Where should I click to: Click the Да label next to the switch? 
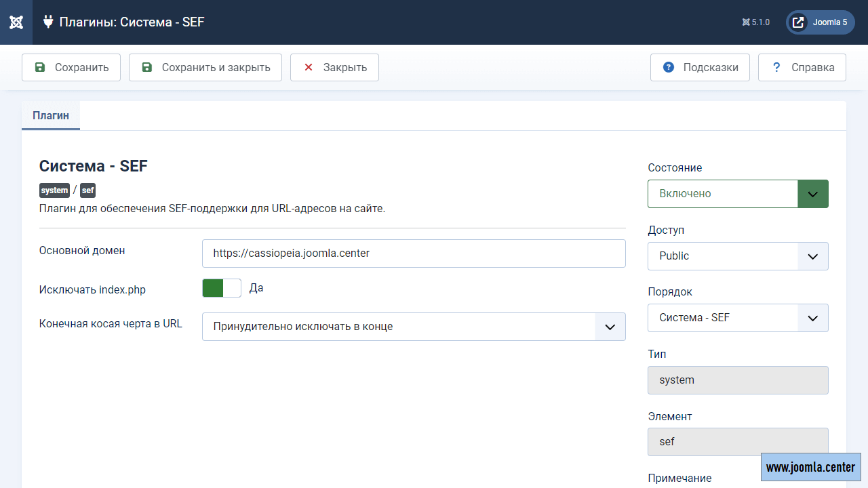(256, 288)
